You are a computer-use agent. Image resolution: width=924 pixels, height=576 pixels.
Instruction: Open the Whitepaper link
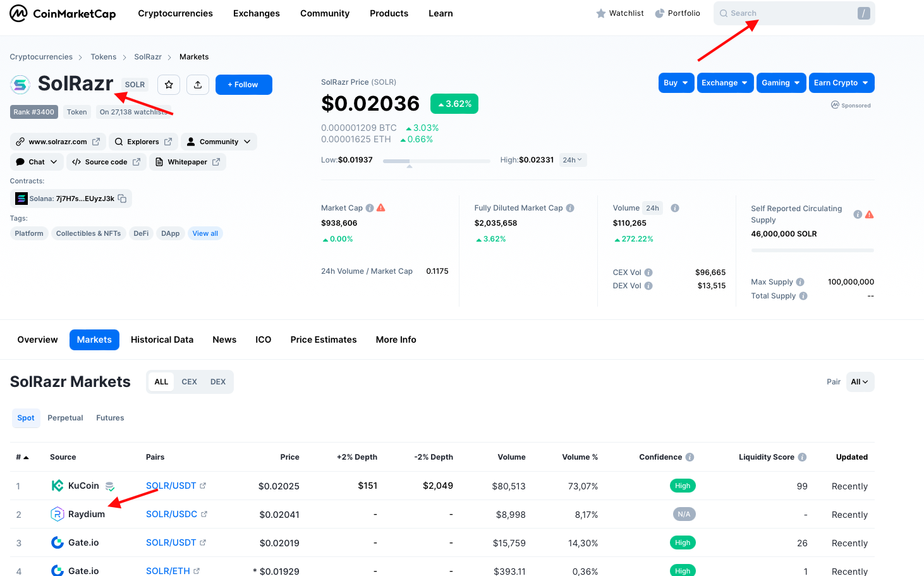[x=188, y=162]
